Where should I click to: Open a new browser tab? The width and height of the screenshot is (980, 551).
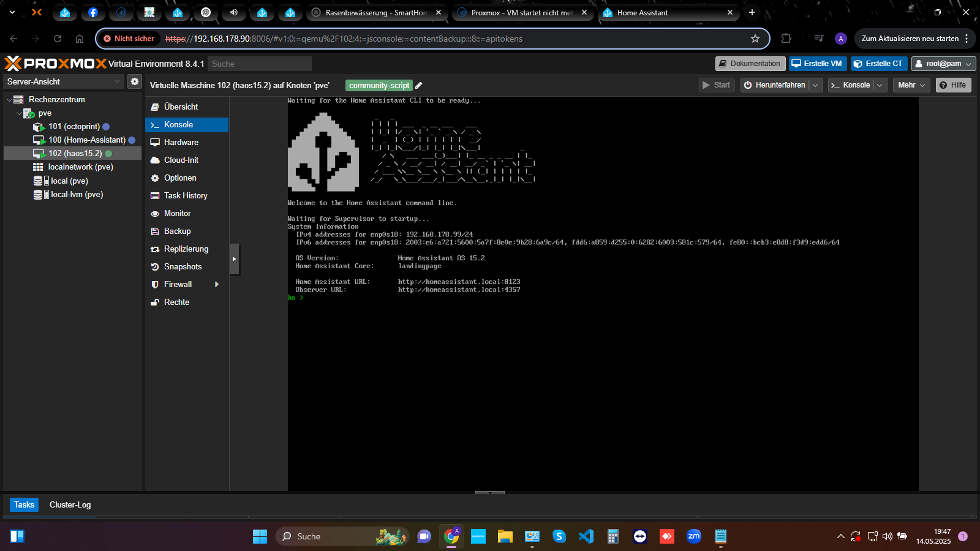[x=752, y=12]
